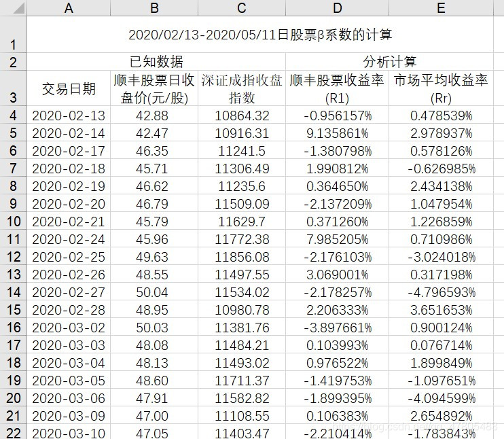The width and height of the screenshot is (504, 439).
Task: Select date cell 2020-02-17
Action: coord(69,150)
